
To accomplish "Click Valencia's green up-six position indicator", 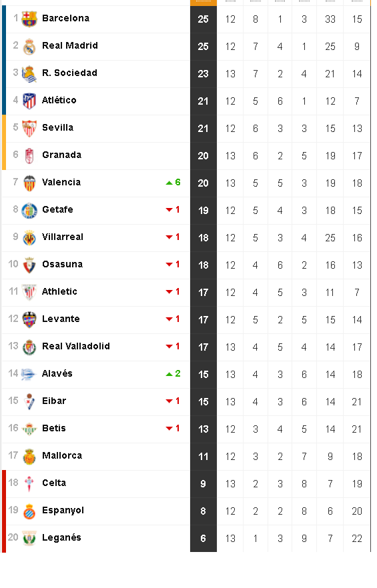I will pyautogui.click(x=173, y=182).
